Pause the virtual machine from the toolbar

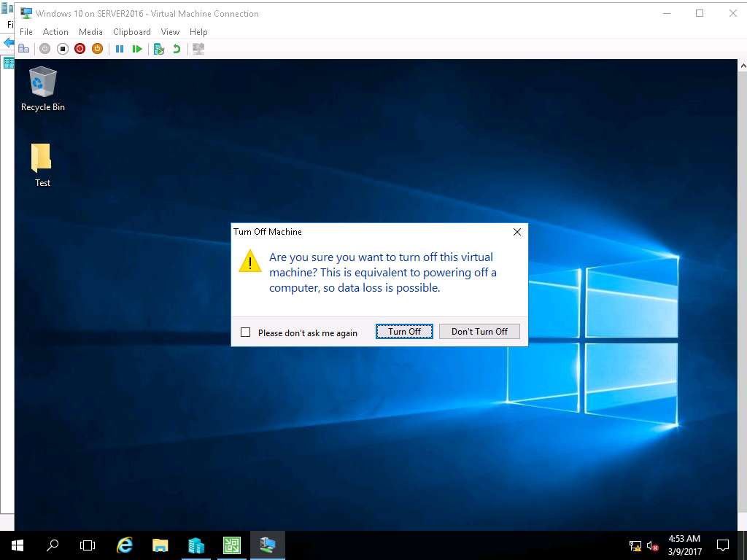(x=120, y=49)
